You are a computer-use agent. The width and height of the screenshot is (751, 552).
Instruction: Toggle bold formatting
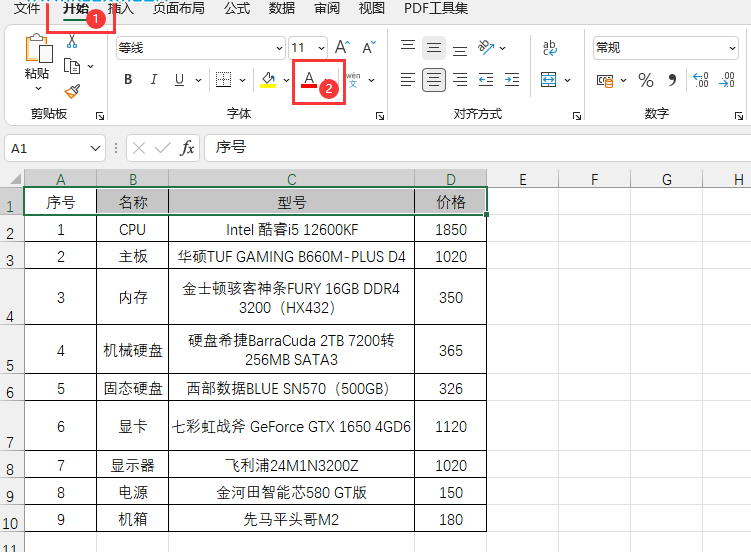(128, 80)
